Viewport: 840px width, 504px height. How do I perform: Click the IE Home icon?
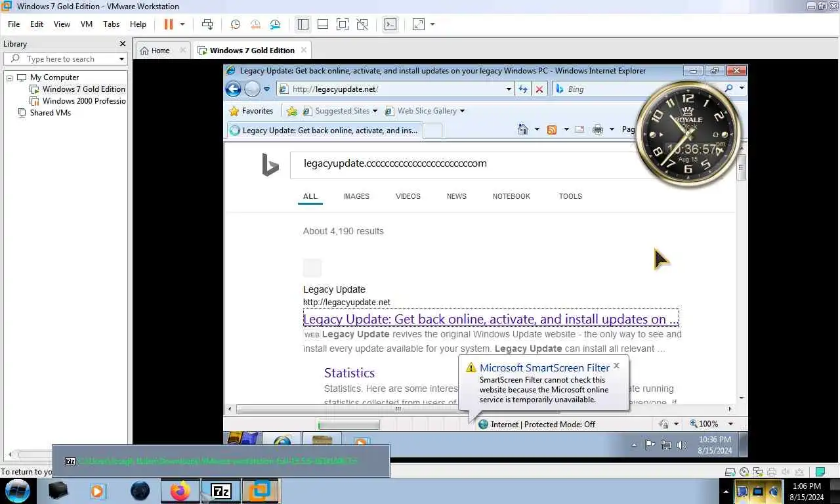coord(523,129)
